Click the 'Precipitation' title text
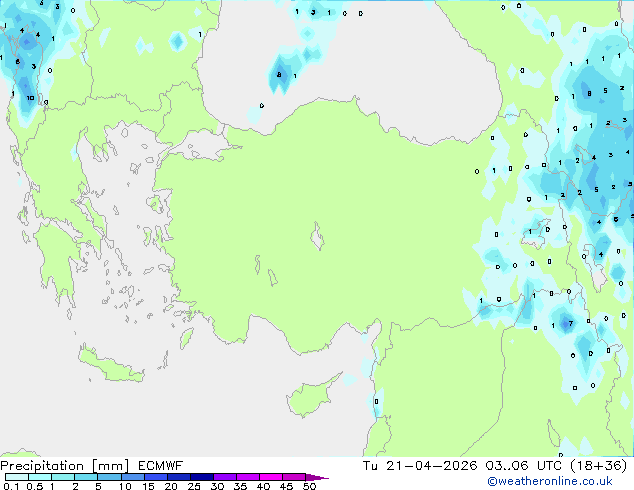 (42, 466)
